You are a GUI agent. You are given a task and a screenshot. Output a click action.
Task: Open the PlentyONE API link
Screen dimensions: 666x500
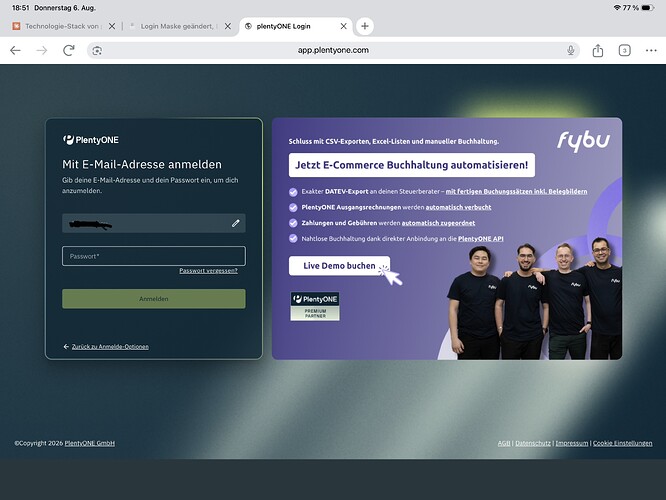[x=480, y=239]
